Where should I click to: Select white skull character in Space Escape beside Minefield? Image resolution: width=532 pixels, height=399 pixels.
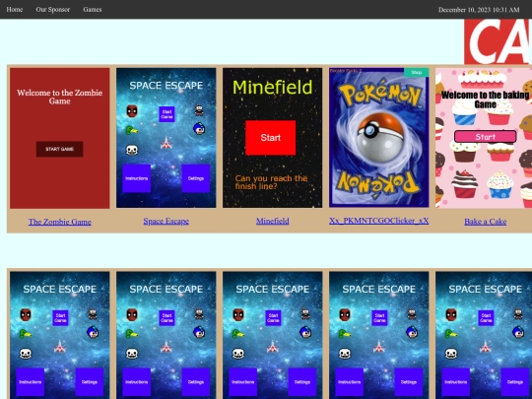coord(132,150)
